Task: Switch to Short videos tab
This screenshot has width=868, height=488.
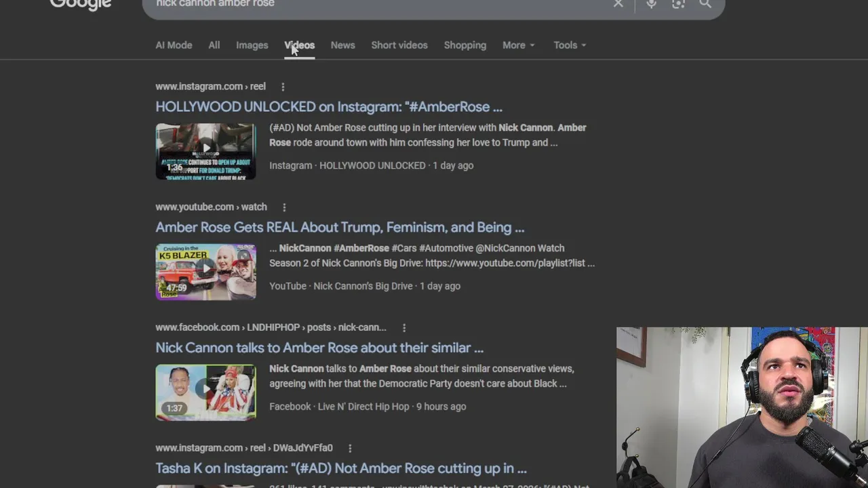Action: [x=399, y=45]
